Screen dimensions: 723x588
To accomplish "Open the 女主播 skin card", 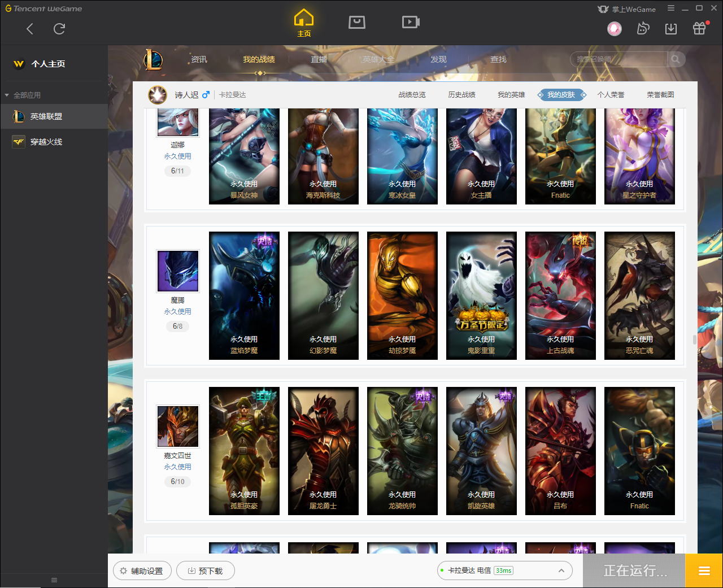I will 481,156.
